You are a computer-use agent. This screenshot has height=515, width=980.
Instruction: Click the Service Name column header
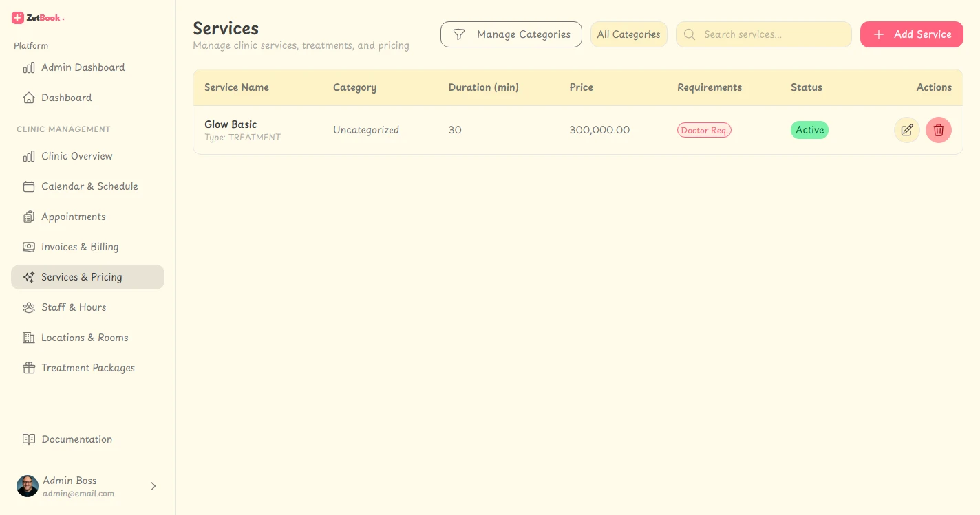[x=237, y=87]
